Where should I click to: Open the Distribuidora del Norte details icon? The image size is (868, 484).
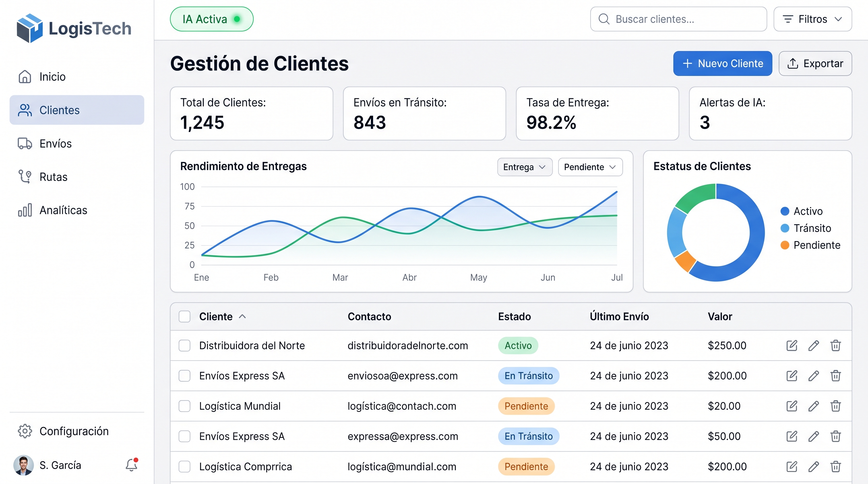(x=791, y=345)
